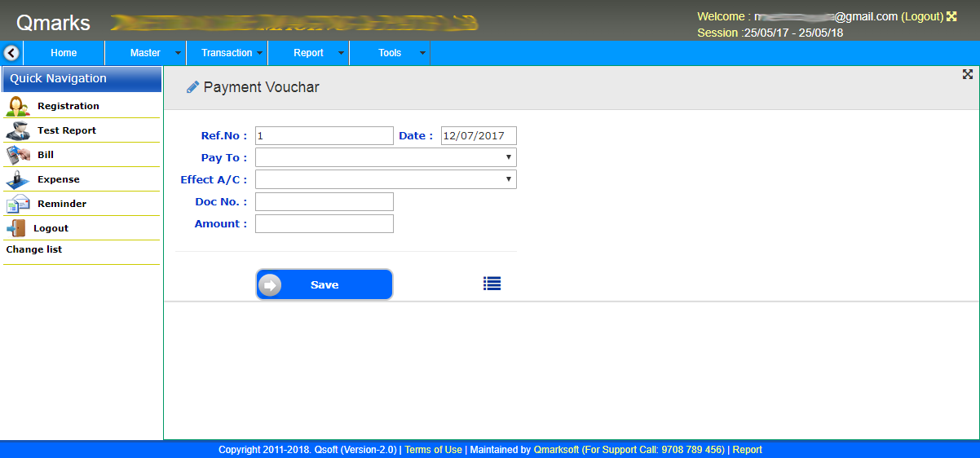Click the Reminder envelope icon
Viewport: 980px width, 458px height.
pos(18,204)
